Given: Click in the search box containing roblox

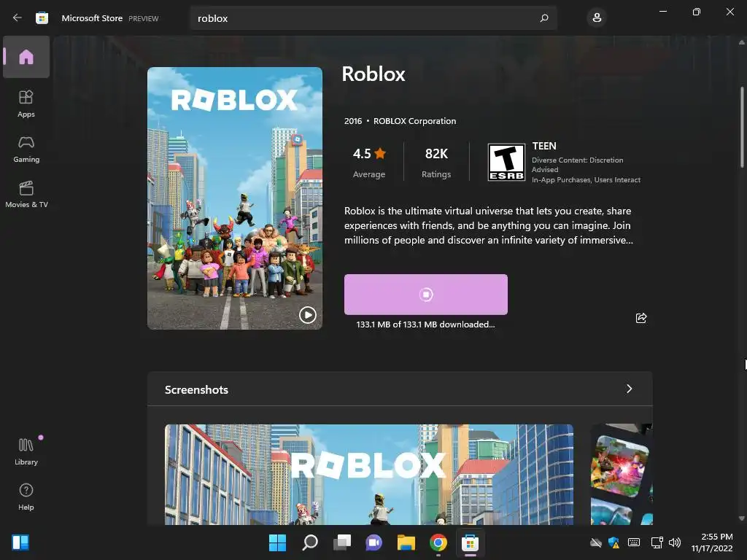Looking at the screenshot, I should (373, 18).
